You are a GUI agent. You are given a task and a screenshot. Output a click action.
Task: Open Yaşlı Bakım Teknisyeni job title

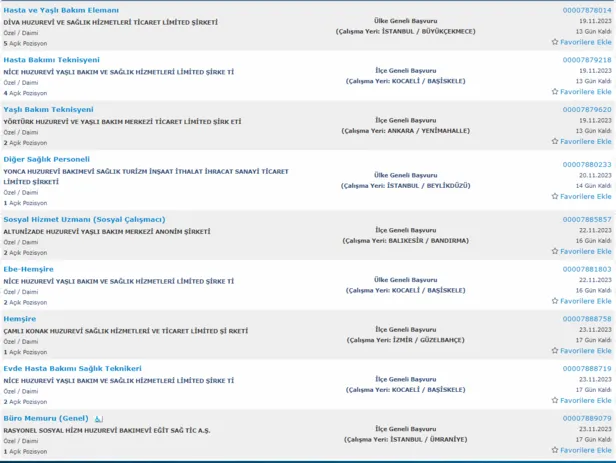tap(48, 109)
